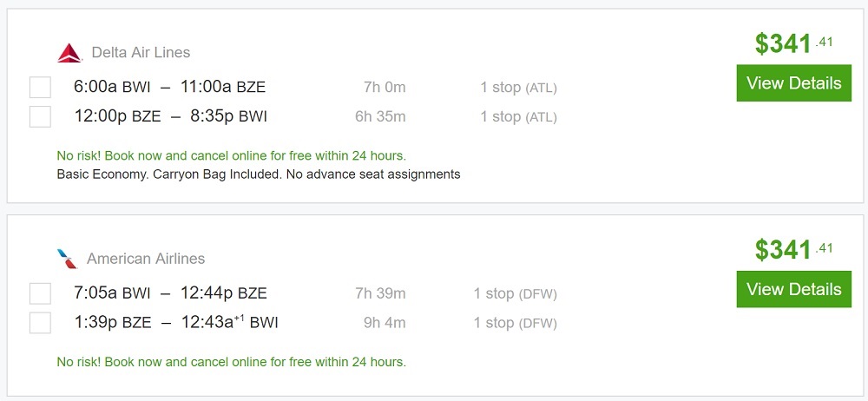Viewport: 868px width, 401px height.
Task: Click the 1 stop (ATL) outbound label
Action: click(518, 88)
